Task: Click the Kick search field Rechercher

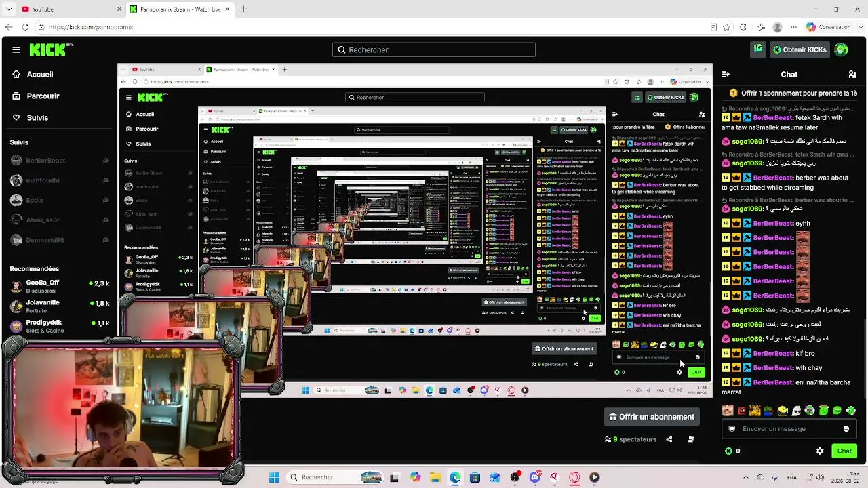Action: pos(434,49)
